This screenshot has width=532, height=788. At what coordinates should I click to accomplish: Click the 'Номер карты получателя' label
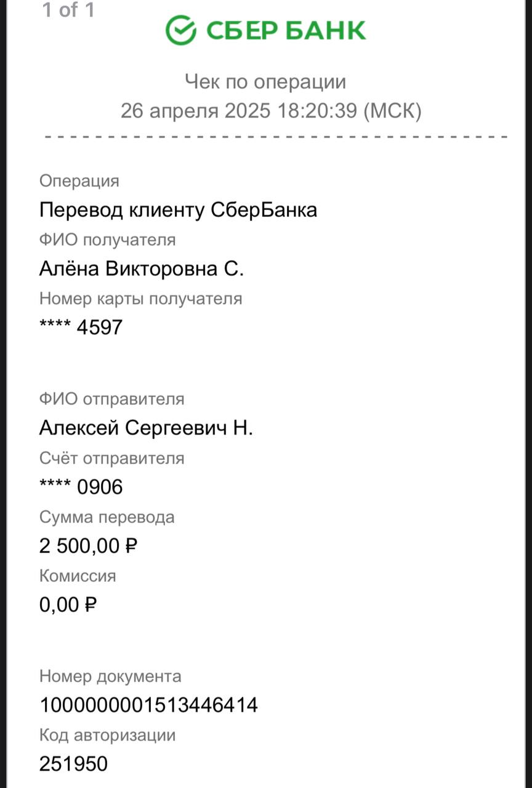[x=141, y=299]
